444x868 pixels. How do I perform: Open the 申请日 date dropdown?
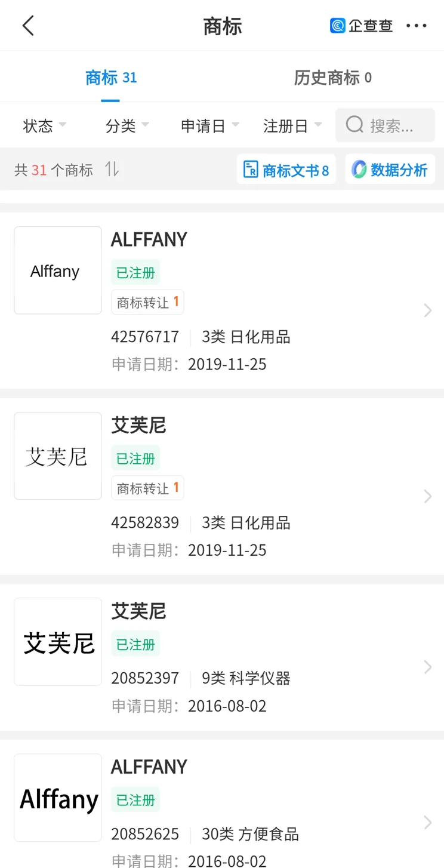210,125
